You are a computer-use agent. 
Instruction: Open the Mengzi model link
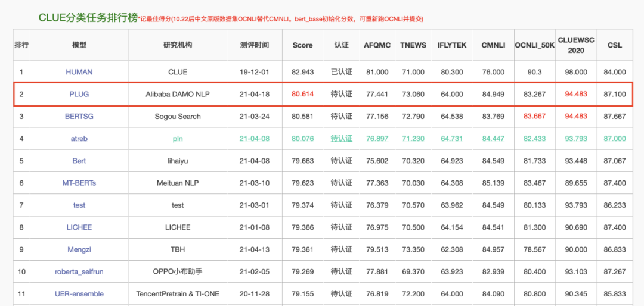pyautogui.click(x=79, y=249)
